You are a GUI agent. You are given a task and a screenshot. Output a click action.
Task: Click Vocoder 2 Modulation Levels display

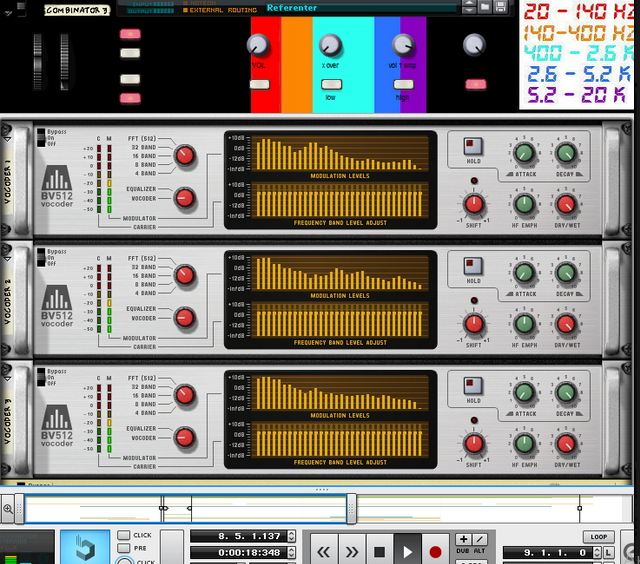click(340, 273)
